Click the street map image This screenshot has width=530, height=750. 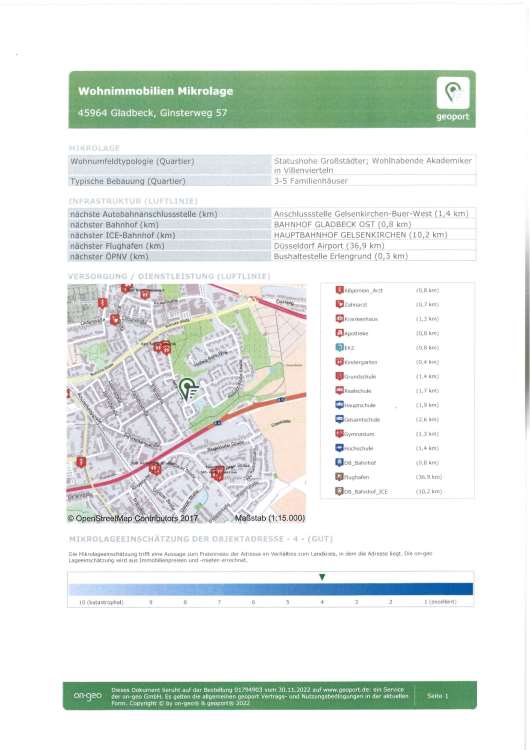coord(186,403)
